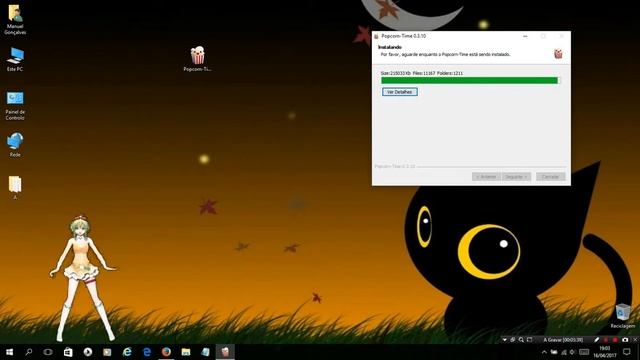
Task: Select the Rede network desktop icon
Action: (15, 144)
